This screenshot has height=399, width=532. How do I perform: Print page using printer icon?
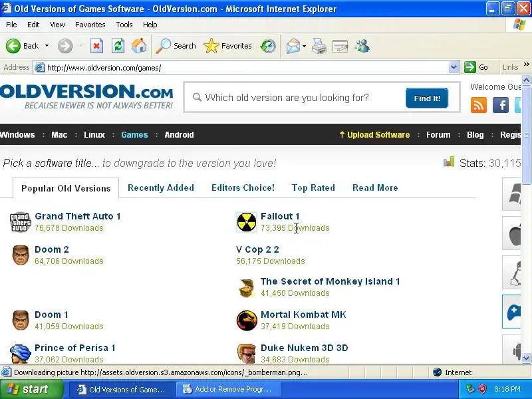(x=319, y=46)
